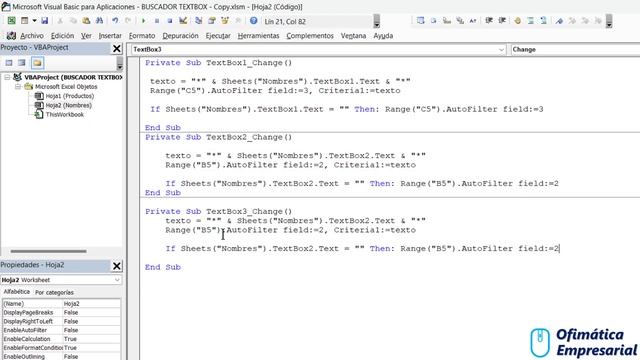Click the Project panel horizontal scrollbar
This screenshot has width=640, height=360.
48,251
